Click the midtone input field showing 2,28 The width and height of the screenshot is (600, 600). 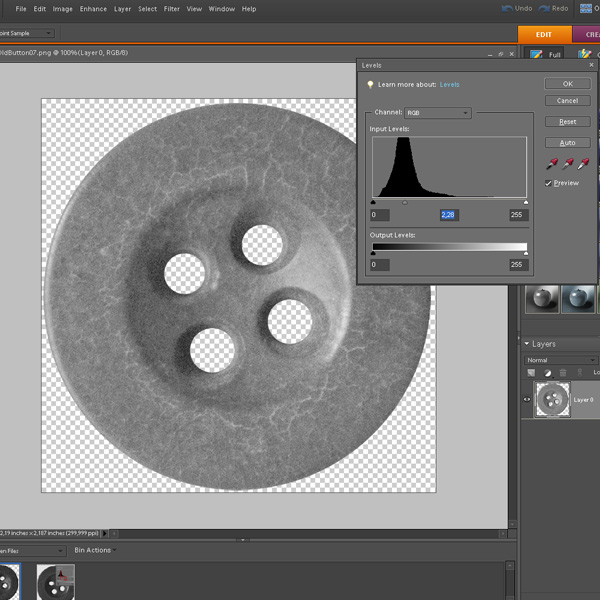[x=449, y=215]
